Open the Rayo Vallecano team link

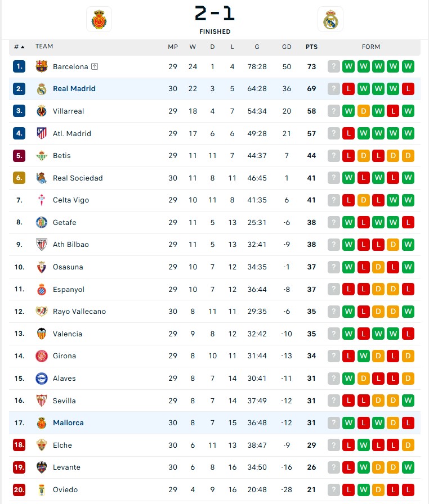[x=79, y=312]
